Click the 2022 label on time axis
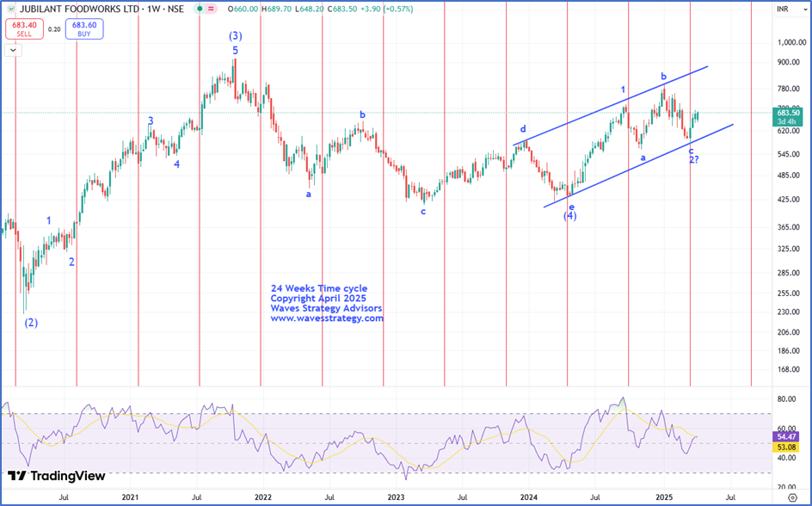 point(263,497)
